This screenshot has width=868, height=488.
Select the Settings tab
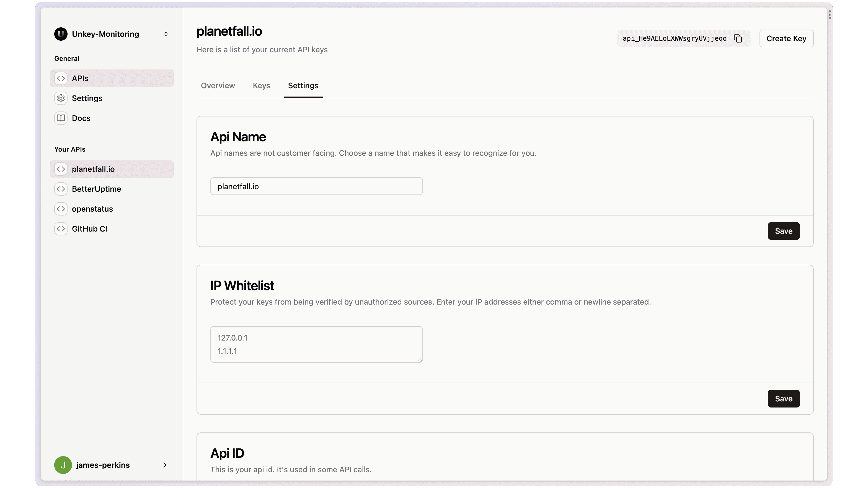(303, 85)
